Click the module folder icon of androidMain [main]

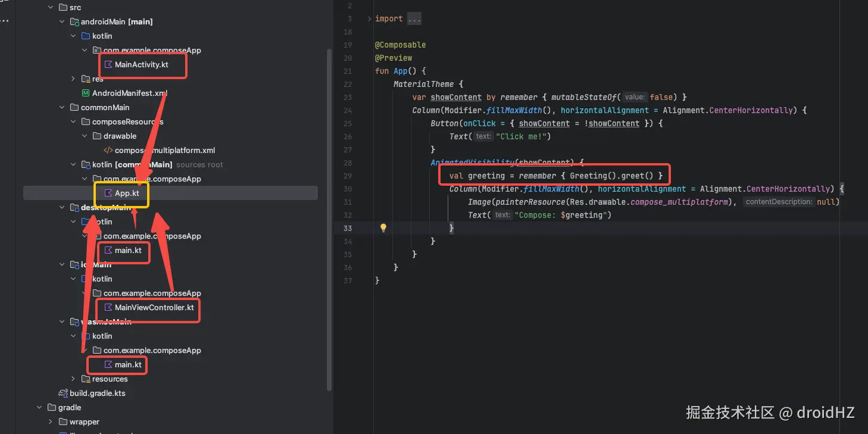[74, 21]
